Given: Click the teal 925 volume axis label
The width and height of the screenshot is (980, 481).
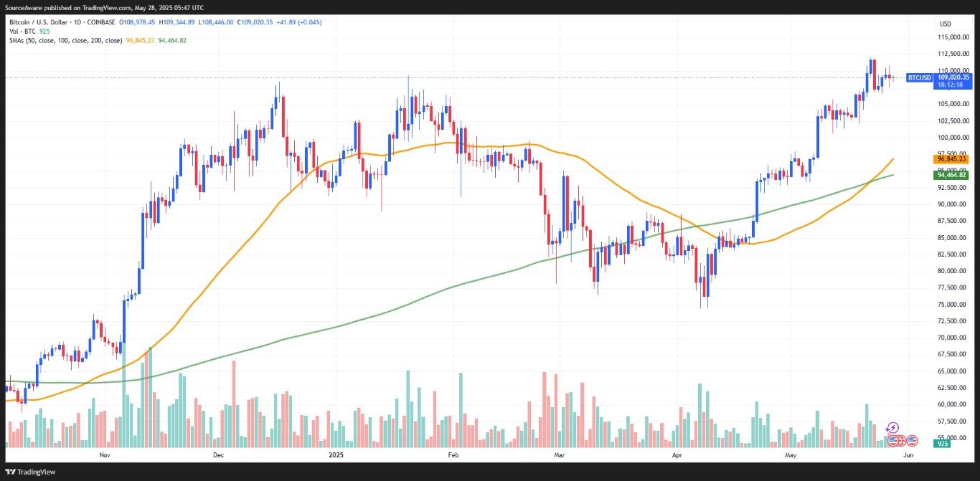Looking at the screenshot, I should pos(941,444).
